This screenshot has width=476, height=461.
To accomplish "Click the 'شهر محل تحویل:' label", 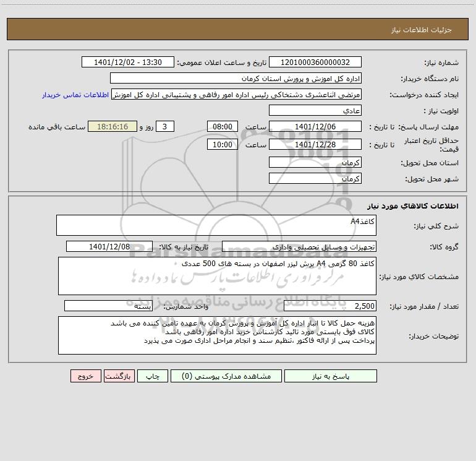I will coord(432,179).
